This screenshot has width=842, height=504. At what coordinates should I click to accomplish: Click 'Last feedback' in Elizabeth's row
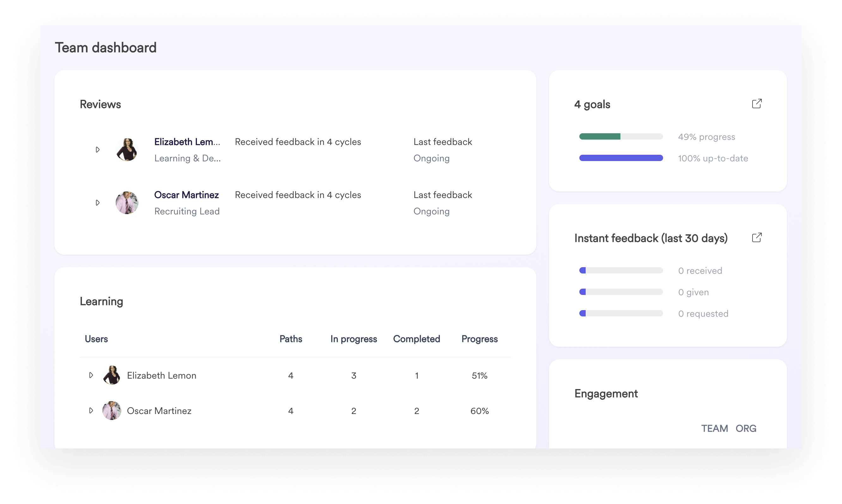tap(442, 141)
